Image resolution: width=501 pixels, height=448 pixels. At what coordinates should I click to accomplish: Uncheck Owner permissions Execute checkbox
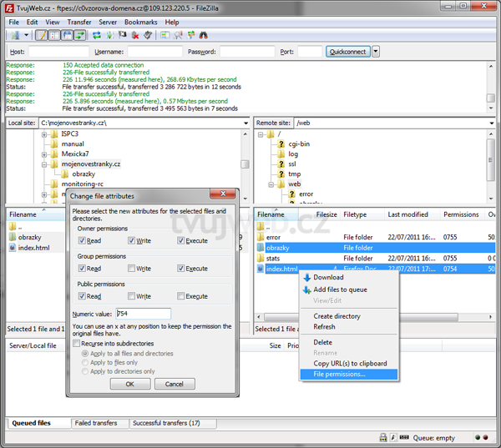[x=181, y=240]
